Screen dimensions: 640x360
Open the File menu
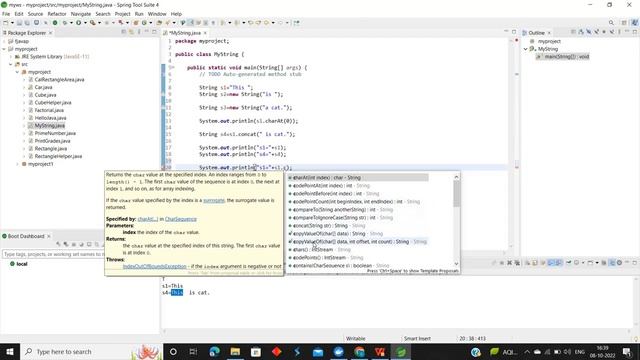[x=6, y=14]
